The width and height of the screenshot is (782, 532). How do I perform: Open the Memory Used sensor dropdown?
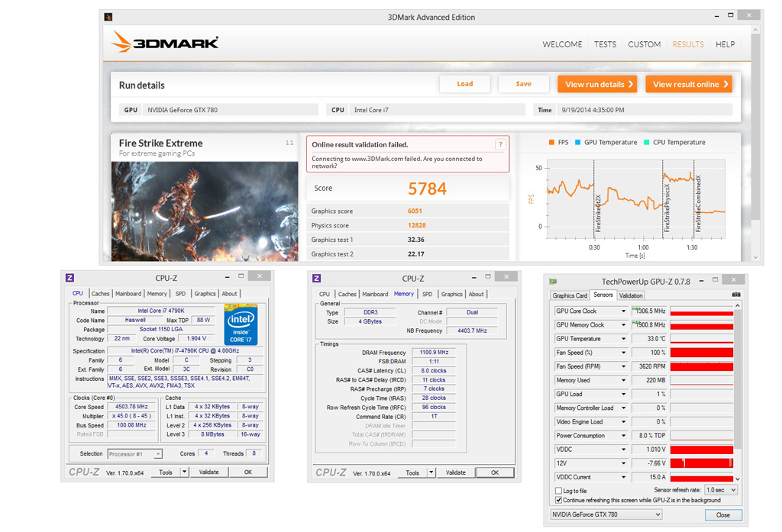pos(623,380)
